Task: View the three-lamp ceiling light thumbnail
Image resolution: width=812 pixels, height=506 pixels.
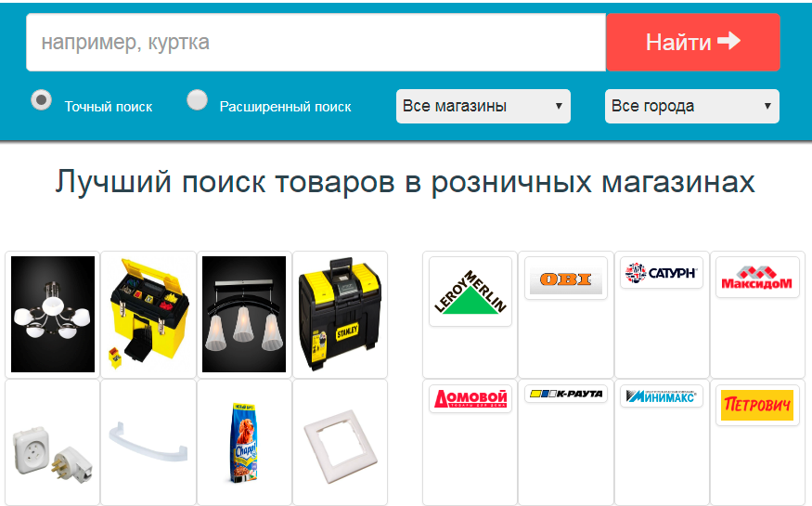Action: coord(244,315)
